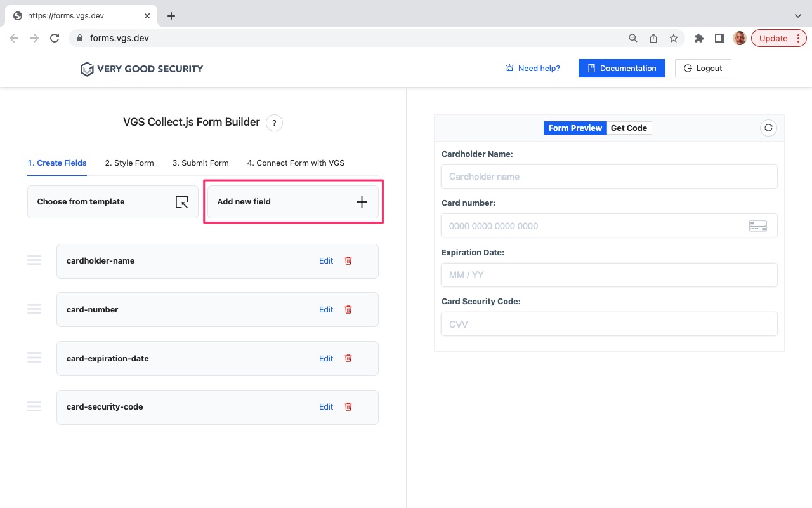812x508 pixels.
Task: Bookmark this page with the star icon
Action: click(x=674, y=38)
